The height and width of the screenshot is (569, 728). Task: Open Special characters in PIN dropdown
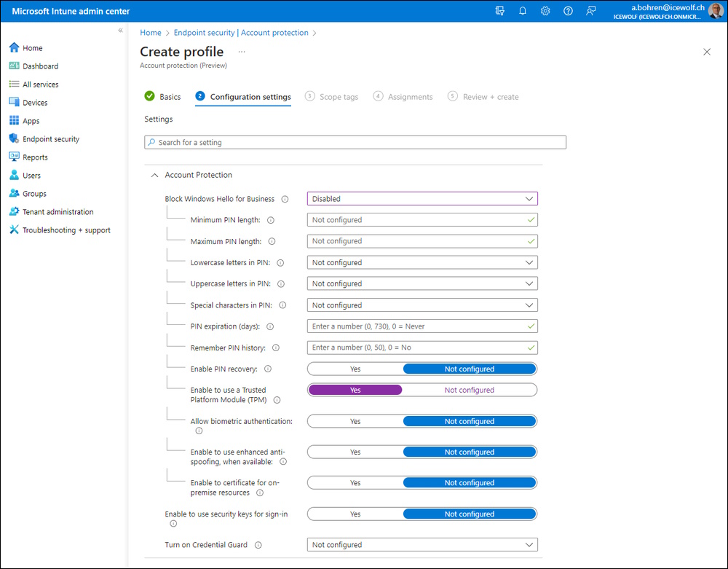point(422,305)
